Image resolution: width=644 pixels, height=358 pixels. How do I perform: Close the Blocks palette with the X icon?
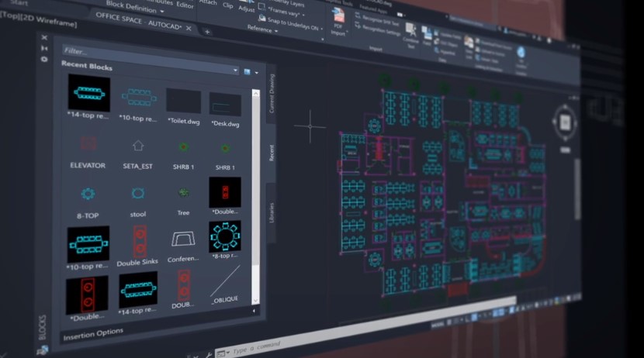44,38
